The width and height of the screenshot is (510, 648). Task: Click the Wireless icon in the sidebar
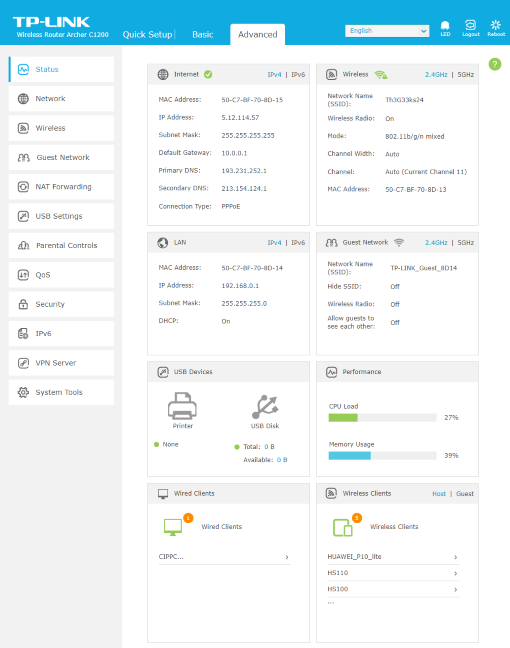click(23, 128)
